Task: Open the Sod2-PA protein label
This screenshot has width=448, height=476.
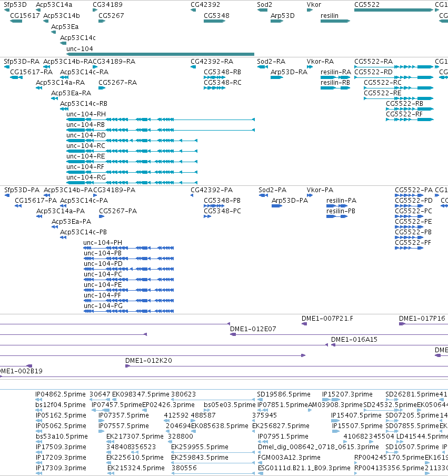Action: click(272, 190)
